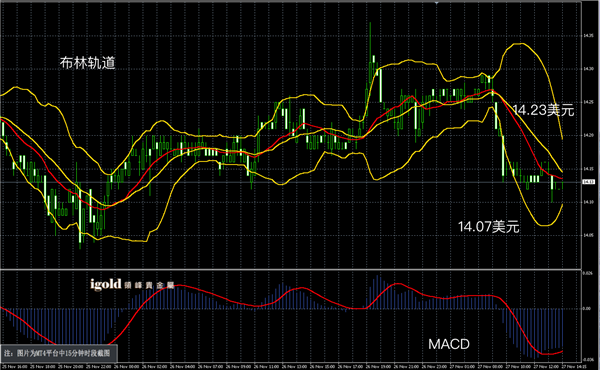Click the 14.20 price axis label
This screenshot has width=600, height=370.
[x=588, y=135]
